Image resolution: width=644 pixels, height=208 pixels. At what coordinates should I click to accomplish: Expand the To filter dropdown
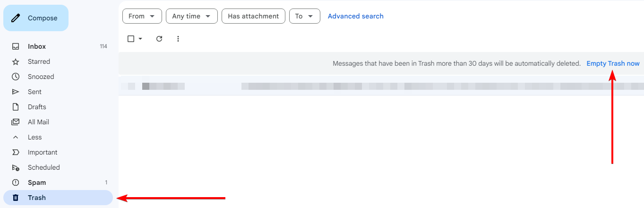tap(305, 16)
